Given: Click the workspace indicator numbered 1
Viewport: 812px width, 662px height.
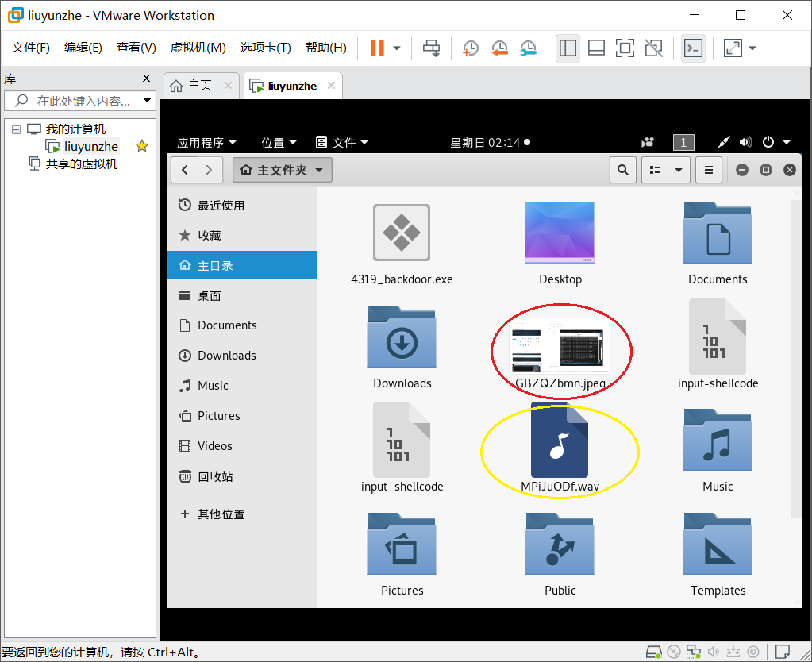Looking at the screenshot, I should (x=683, y=142).
